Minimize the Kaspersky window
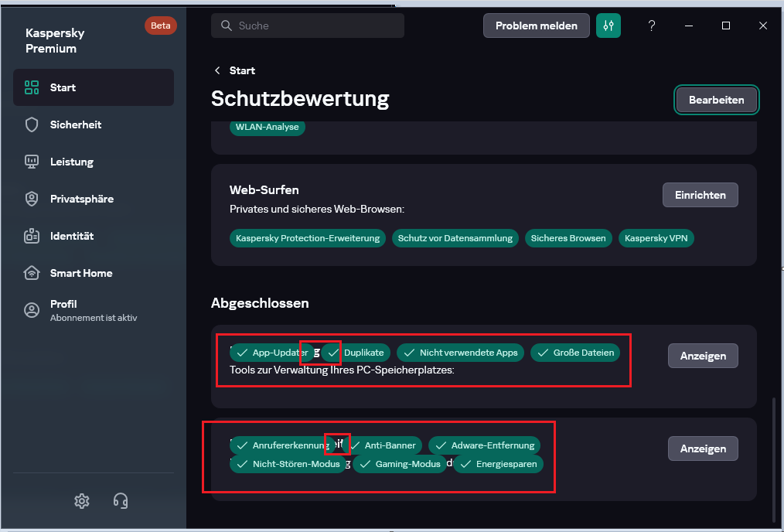This screenshot has height=532, width=784. [x=688, y=26]
